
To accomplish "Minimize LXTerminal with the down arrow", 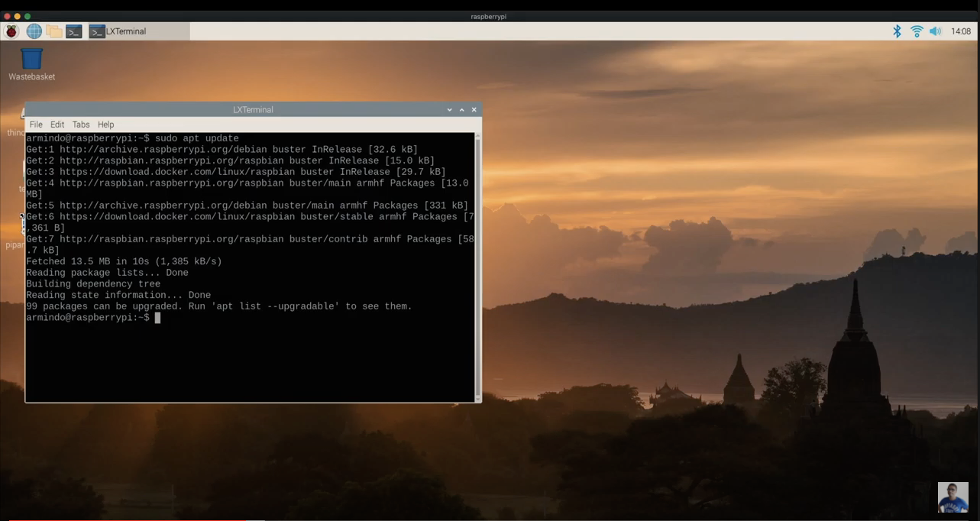I will tap(450, 110).
